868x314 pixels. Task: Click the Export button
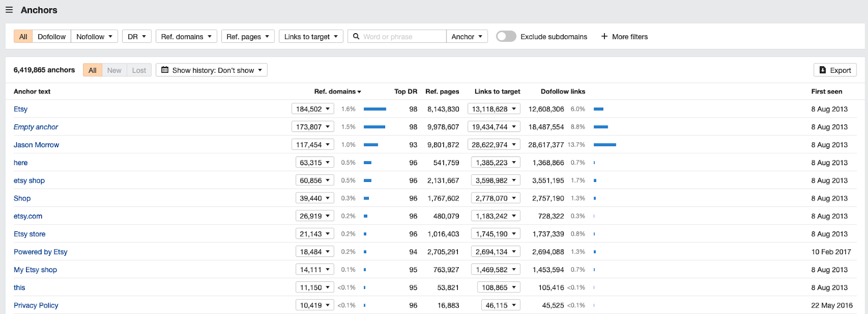(x=835, y=70)
